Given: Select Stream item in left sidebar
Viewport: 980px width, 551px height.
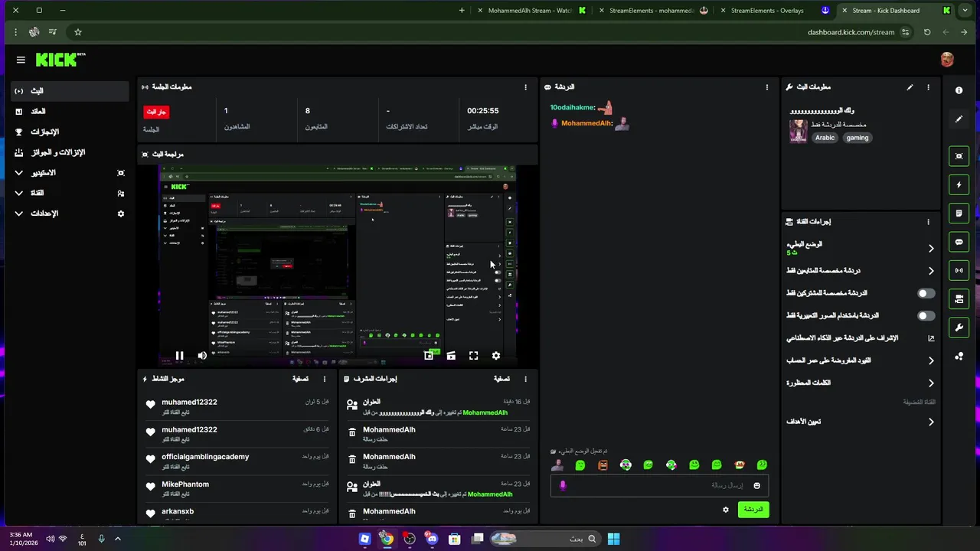Looking at the screenshot, I should point(70,91).
